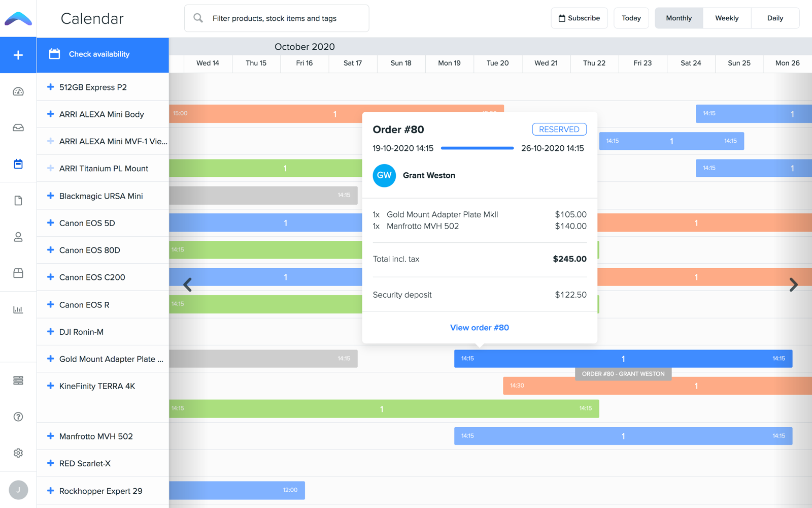
Task: Click Order #80 reservation progress bar
Action: pos(477,148)
